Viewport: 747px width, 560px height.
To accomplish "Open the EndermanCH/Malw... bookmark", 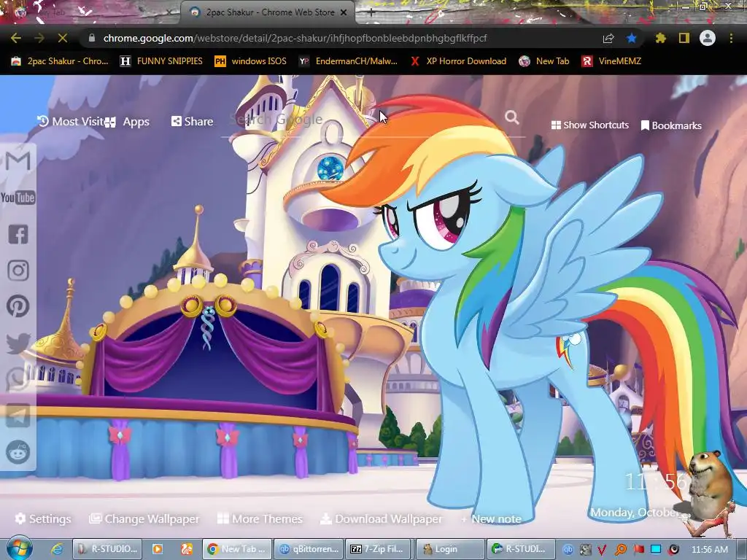I will tap(348, 61).
